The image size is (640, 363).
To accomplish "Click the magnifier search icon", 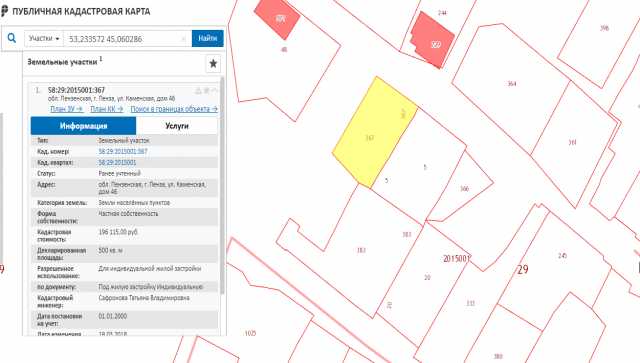I will pos(12,38).
